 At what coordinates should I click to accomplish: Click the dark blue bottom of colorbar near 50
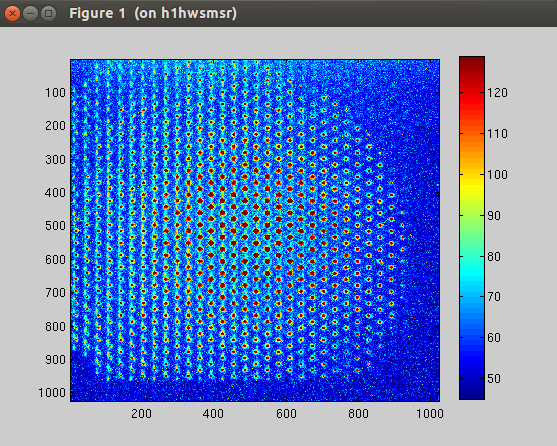click(x=472, y=384)
